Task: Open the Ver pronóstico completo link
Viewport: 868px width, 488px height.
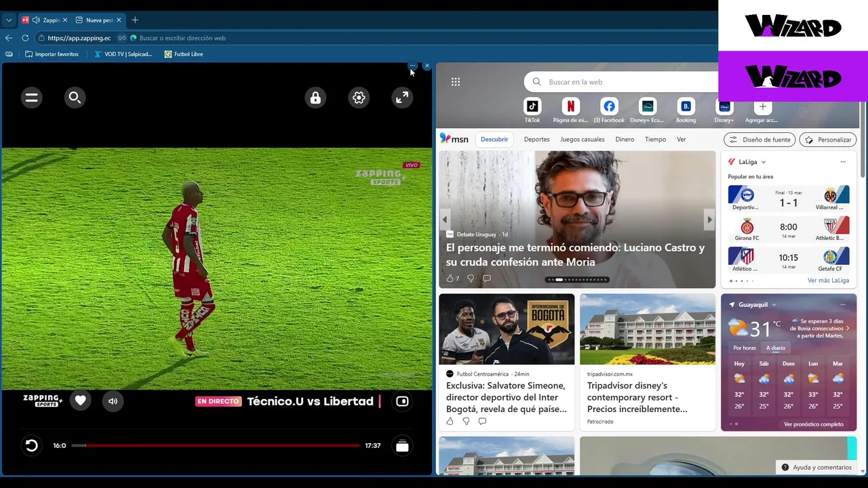Action: tap(814, 424)
